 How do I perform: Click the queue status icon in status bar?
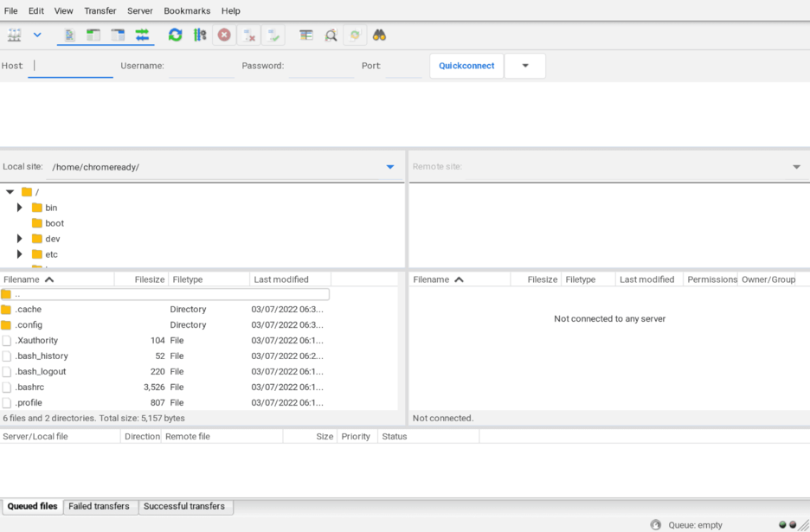pos(656,525)
